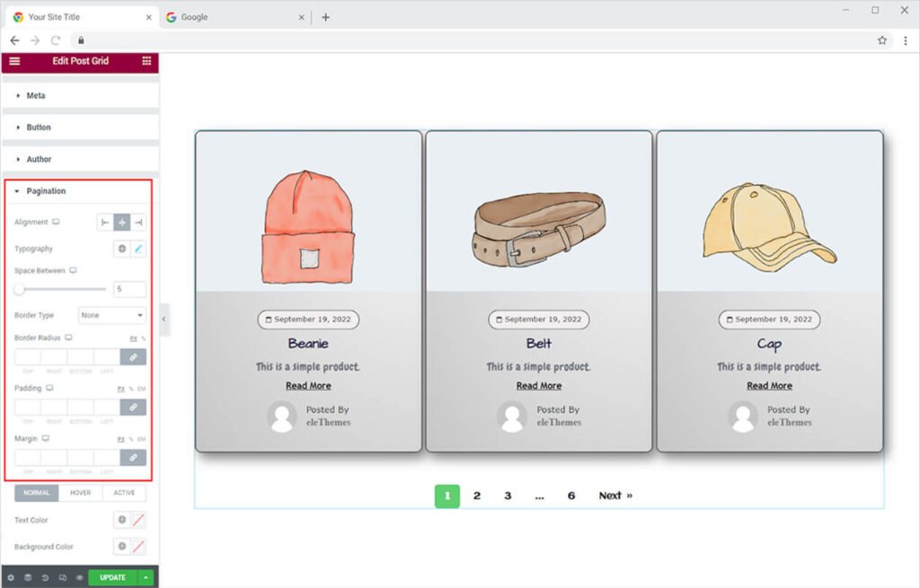Open the Border Type dropdown
Viewport: 920px width, 588px height.
click(x=112, y=315)
